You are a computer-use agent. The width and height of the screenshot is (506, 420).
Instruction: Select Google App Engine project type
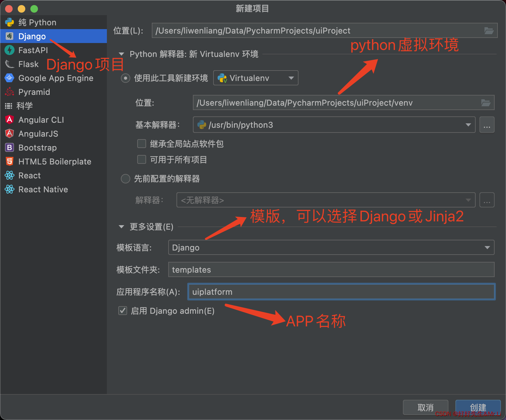(x=53, y=78)
